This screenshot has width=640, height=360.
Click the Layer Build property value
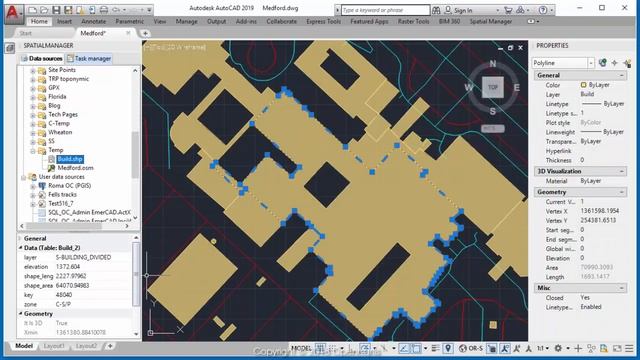pos(587,94)
